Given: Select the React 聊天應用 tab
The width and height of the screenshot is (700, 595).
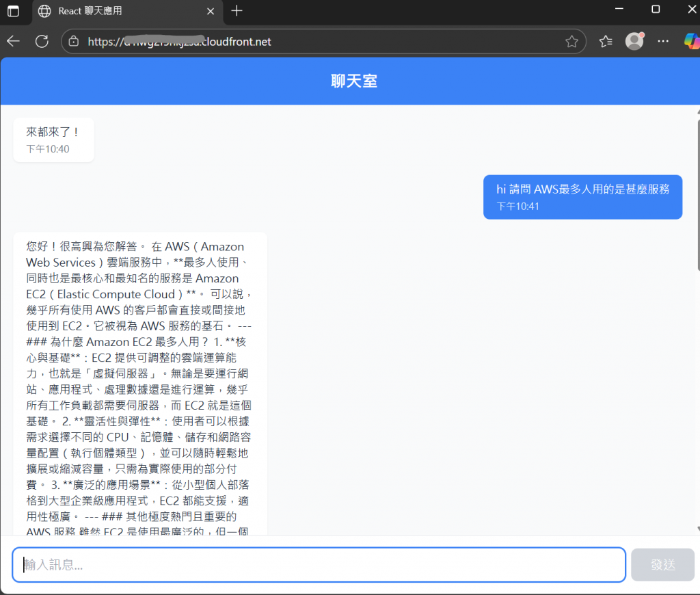Looking at the screenshot, I should [126, 11].
